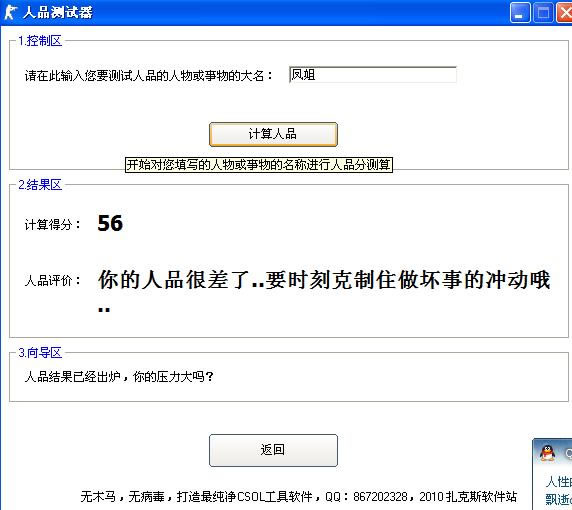The height and width of the screenshot is (510, 572).
Task: Open the 人性 link in QQ popup
Action: pyautogui.click(x=559, y=482)
